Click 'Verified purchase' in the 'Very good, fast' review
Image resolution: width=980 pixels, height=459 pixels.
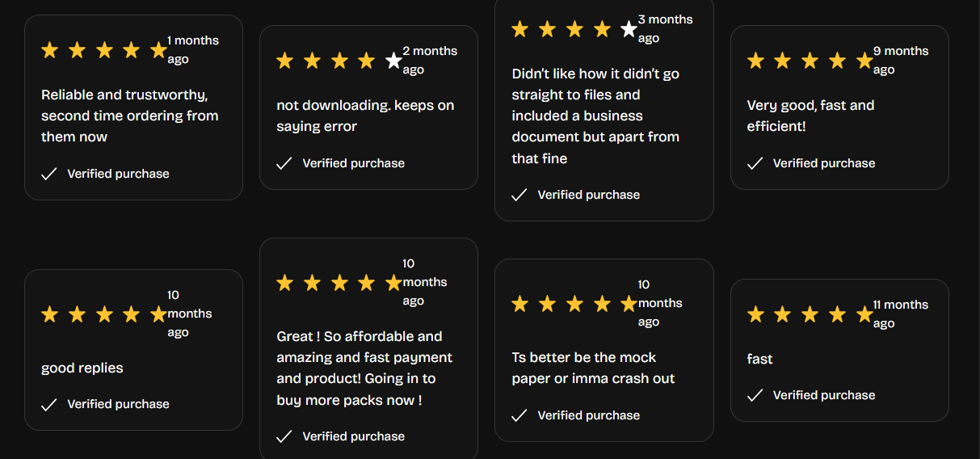pyautogui.click(x=823, y=163)
